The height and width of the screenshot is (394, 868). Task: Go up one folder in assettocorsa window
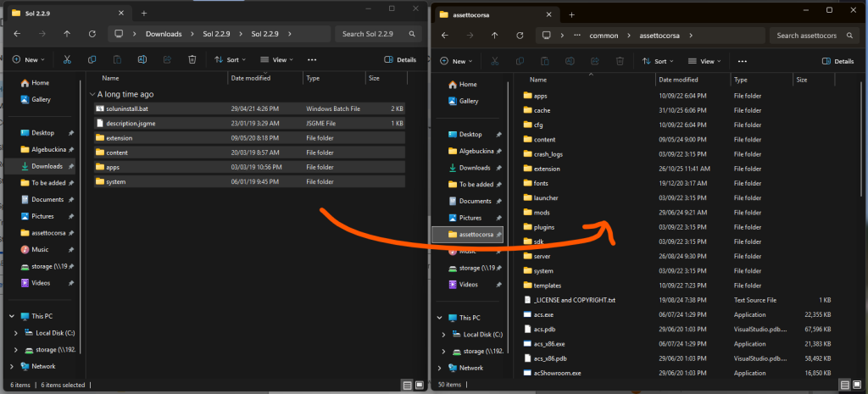click(495, 36)
